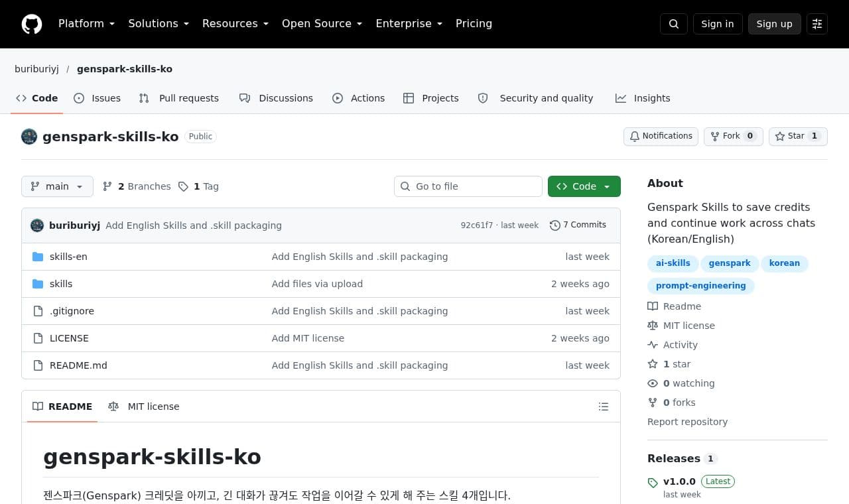Click the Go to file search field
Screen dimensions: 849x504
468,186
